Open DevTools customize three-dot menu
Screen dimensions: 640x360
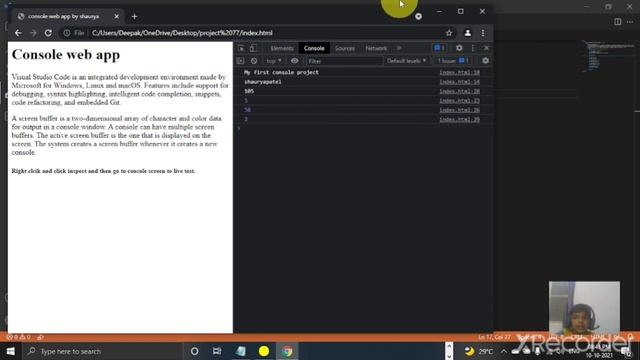(x=473, y=48)
